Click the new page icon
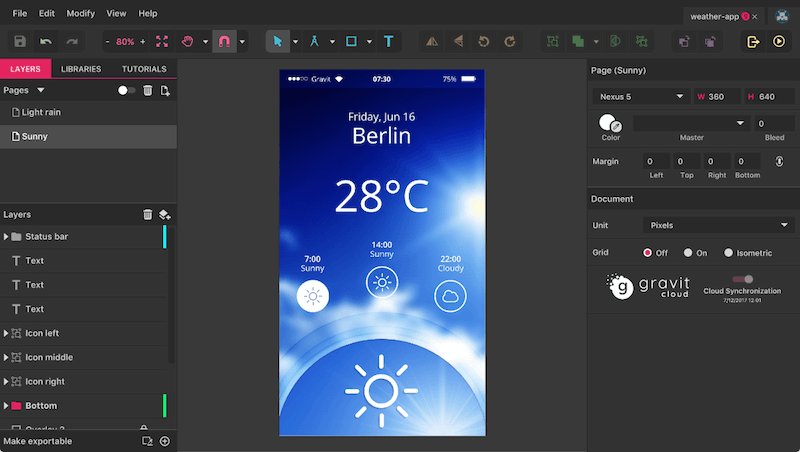800x452 pixels. coord(165,90)
